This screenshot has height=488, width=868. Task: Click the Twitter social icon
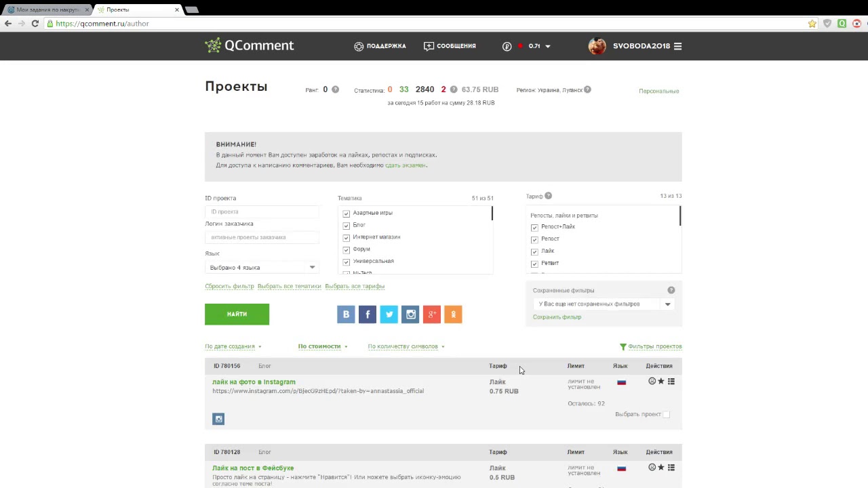click(x=389, y=314)
